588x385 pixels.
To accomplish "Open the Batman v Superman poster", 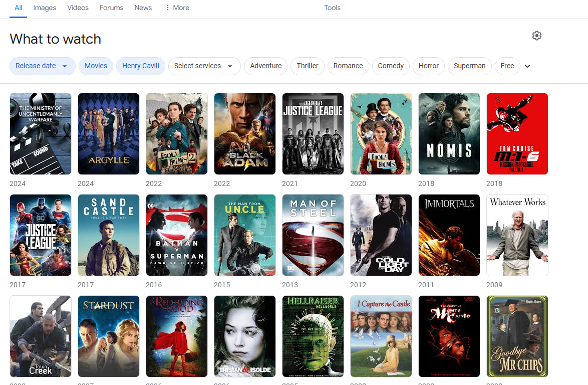I will coord(177,235).
